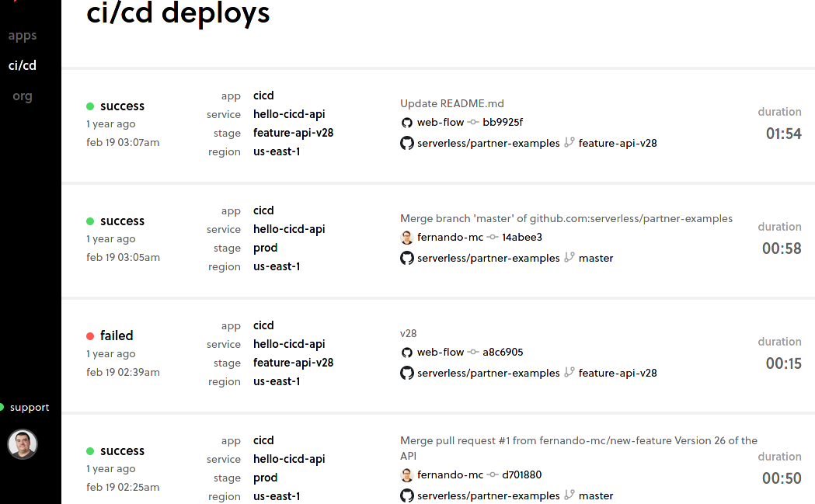Click the green success dot on first deploy
815x504 pixels.
point(91,105)
